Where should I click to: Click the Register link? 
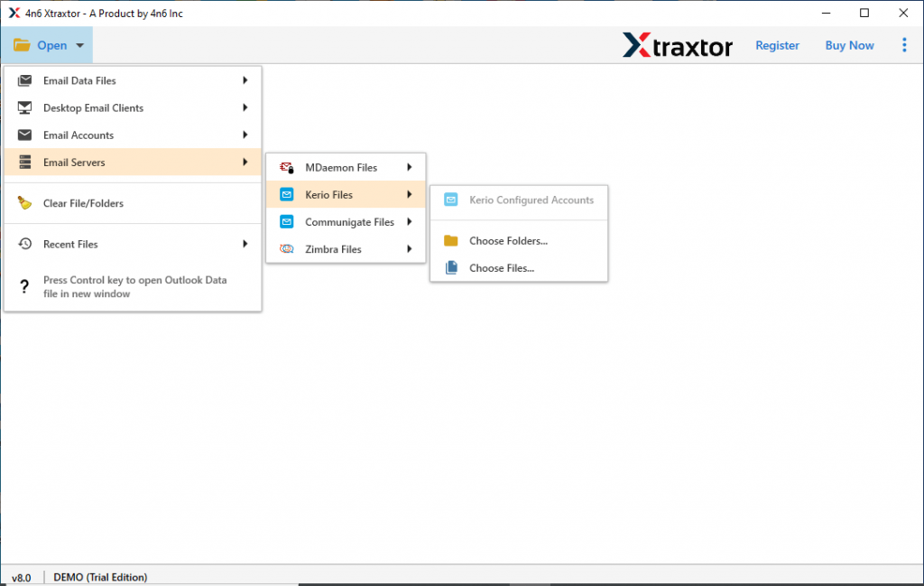point(777,44)
